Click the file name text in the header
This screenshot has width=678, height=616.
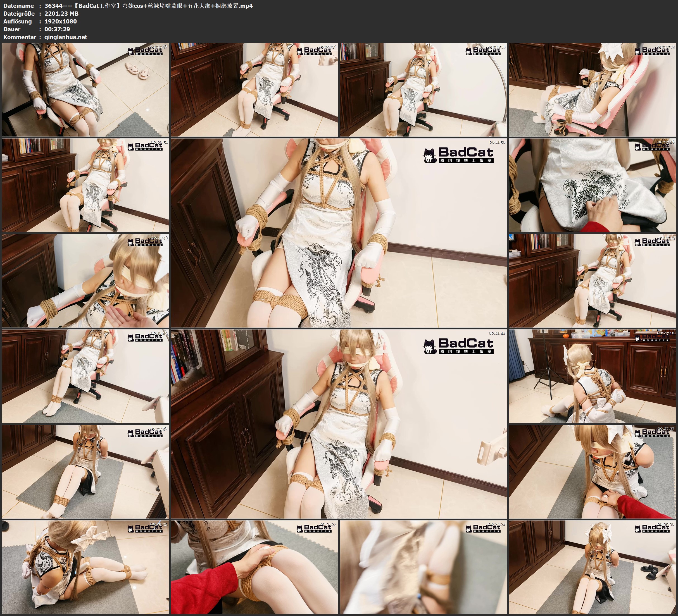point(148,6)
